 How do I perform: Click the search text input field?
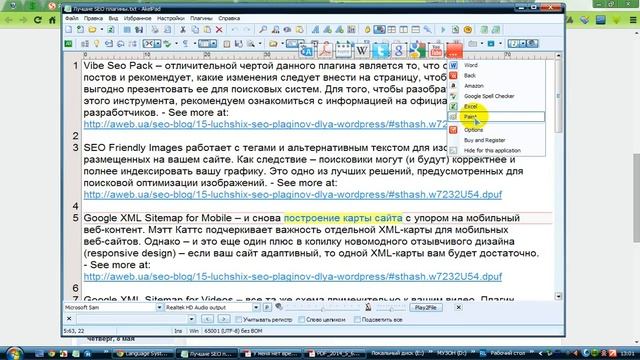132,319
